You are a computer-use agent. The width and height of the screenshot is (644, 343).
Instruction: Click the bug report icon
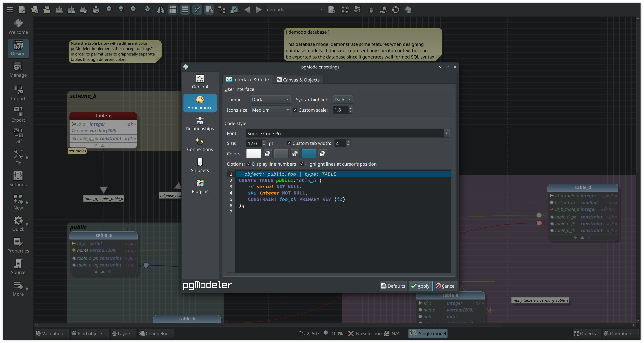[x=371, y=10]
